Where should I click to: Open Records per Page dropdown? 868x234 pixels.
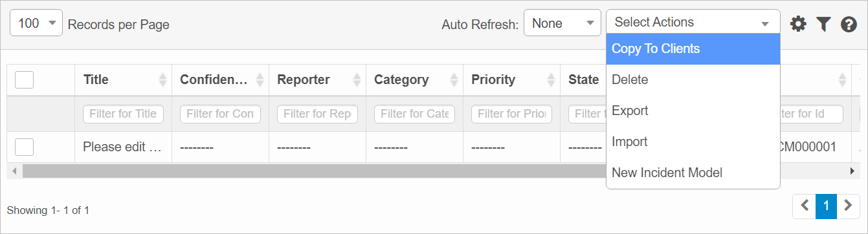click(36, 24)
